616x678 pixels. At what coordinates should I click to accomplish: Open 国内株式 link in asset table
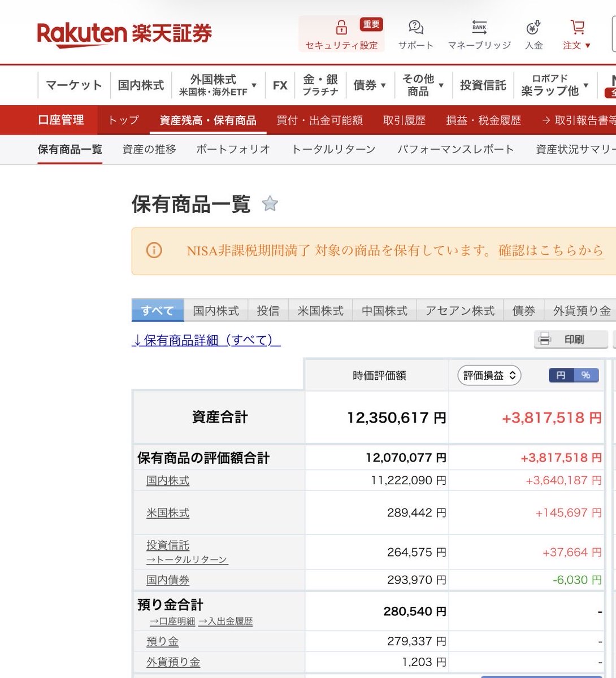168,481
